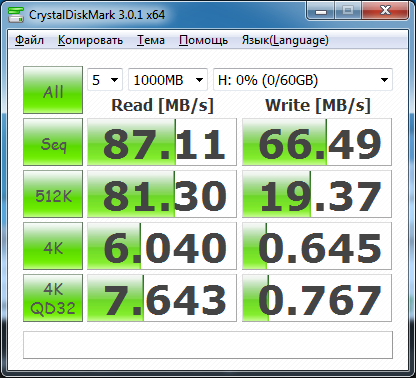Open the test count dropdown showing 5
416x378 pixels.
click(105, 80)
